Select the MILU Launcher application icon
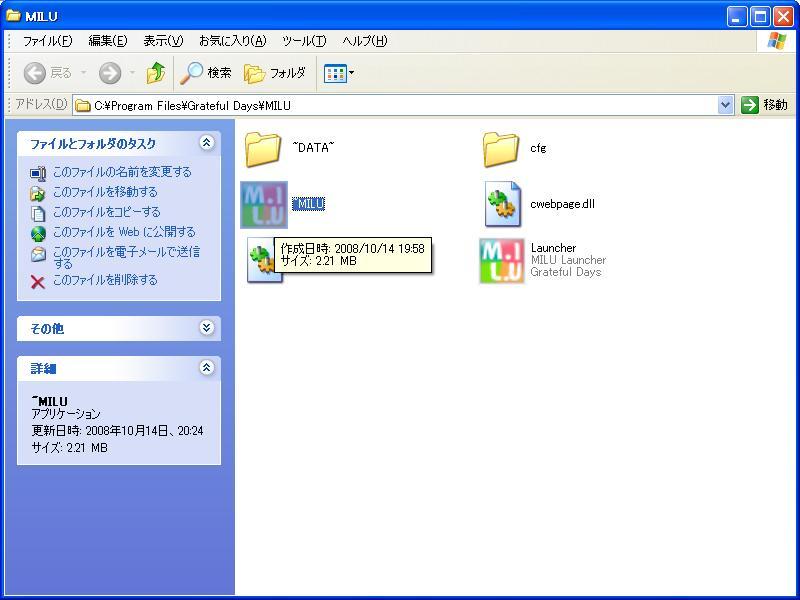 point(502,260)
